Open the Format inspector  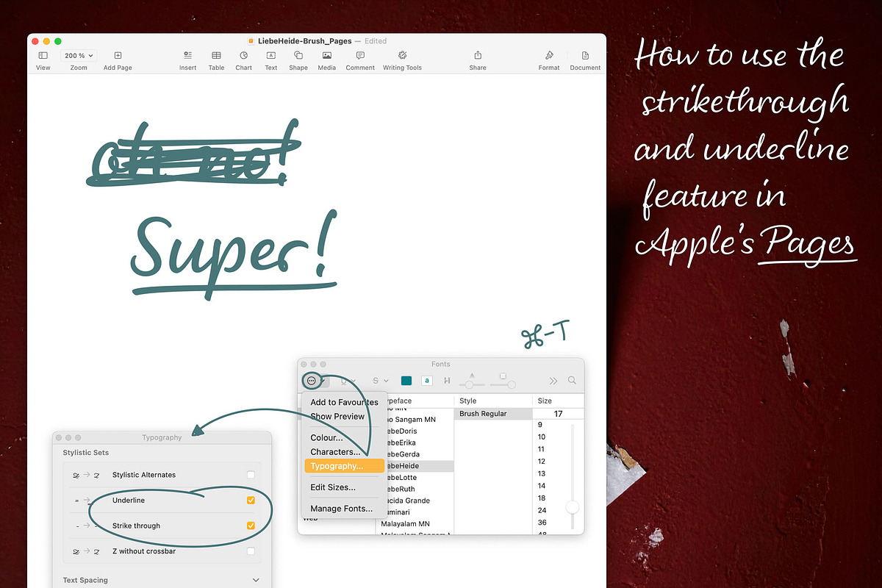coord(548,55)
